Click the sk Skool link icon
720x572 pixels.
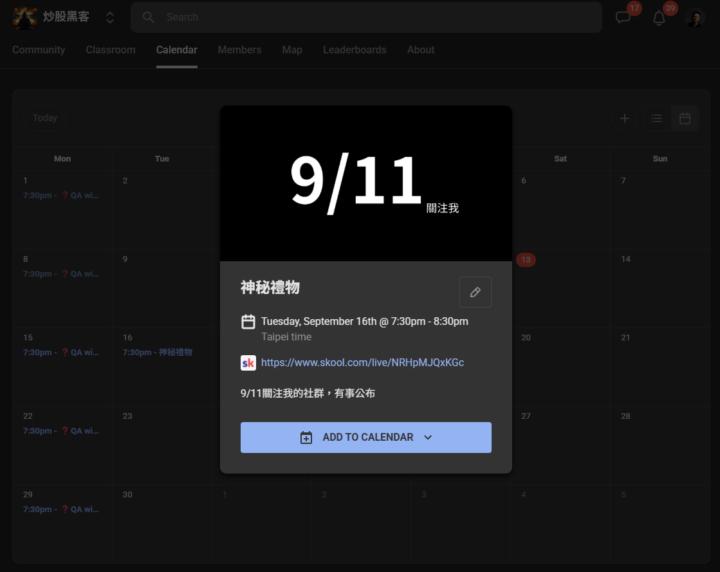pos(248,363)
